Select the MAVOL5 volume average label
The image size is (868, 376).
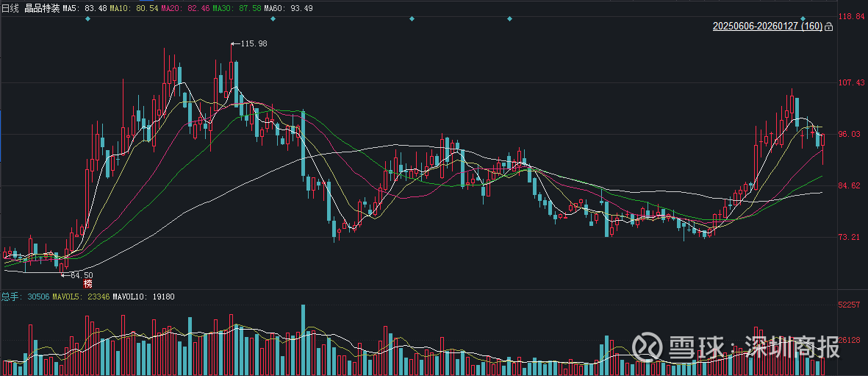(x=82, y=297)
